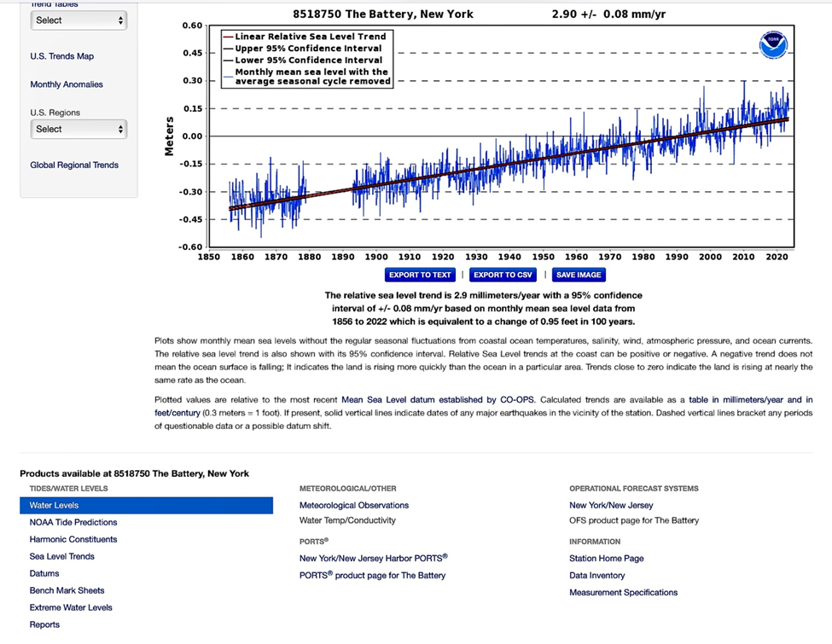Go to Harmonic Constituents
The height and width of the screenshot is (644, 832).
pyautogui.click(x=73, y=539)
